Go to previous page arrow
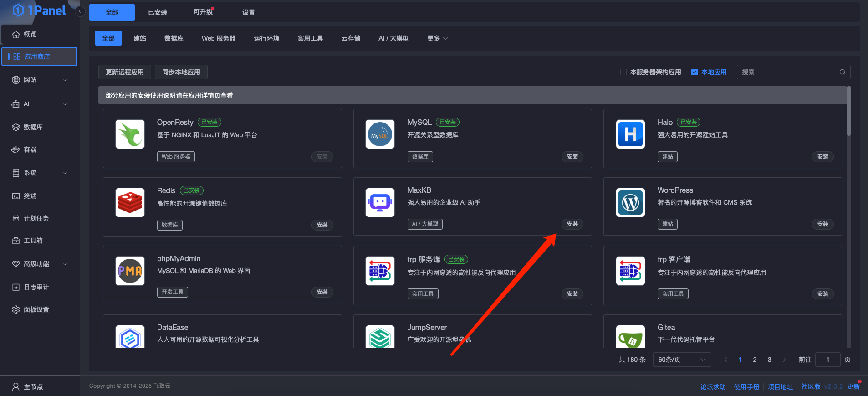Screen dimensions: 868x396 [x=726, y=360]
